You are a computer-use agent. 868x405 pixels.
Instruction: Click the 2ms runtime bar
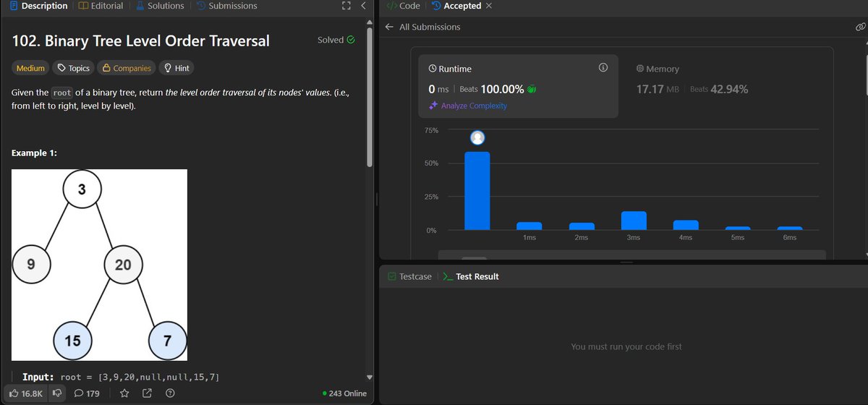(582, 226)
